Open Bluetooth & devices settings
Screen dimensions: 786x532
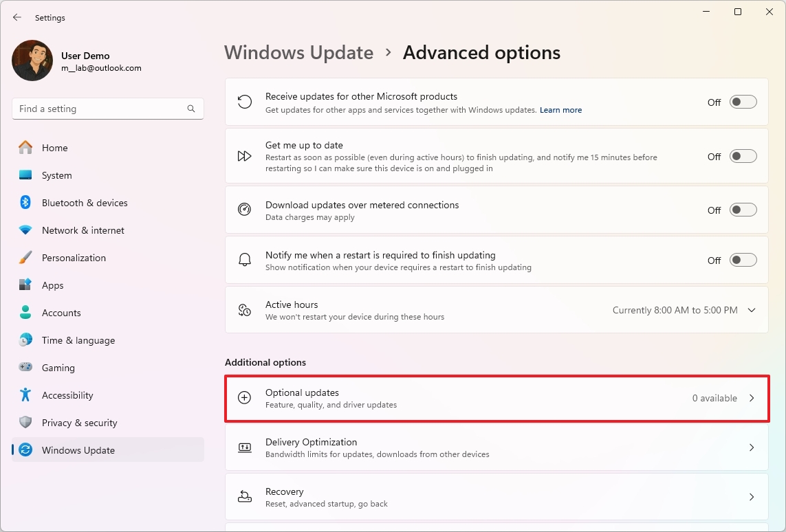(x=28, y=203)
